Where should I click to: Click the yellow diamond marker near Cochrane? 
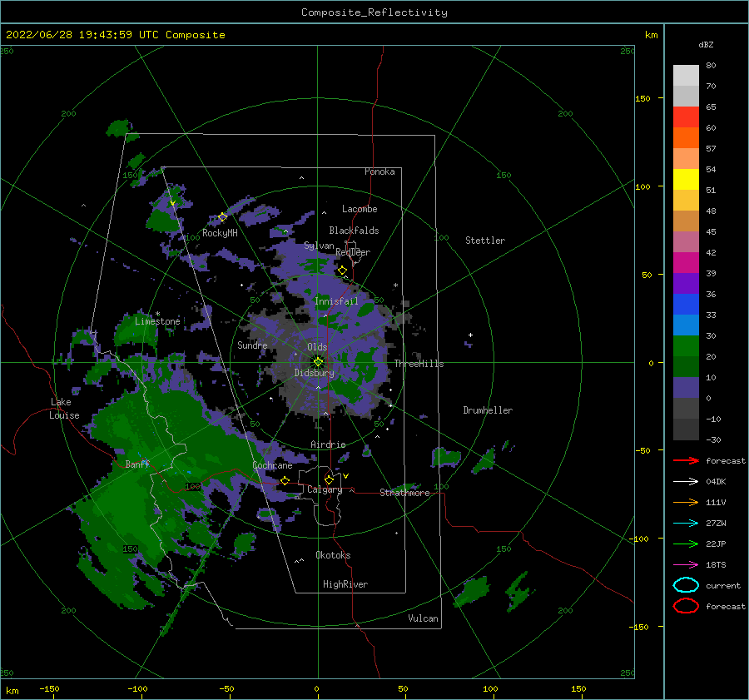[285, 480]
